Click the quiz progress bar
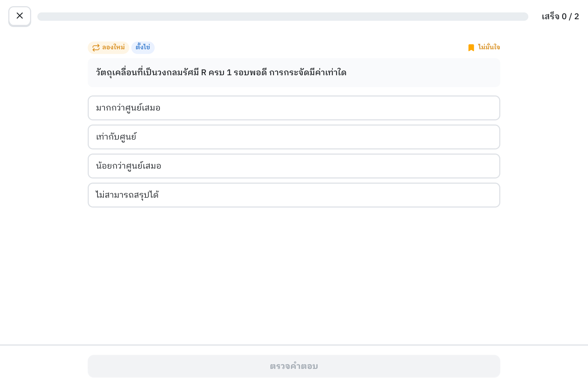 282,17
